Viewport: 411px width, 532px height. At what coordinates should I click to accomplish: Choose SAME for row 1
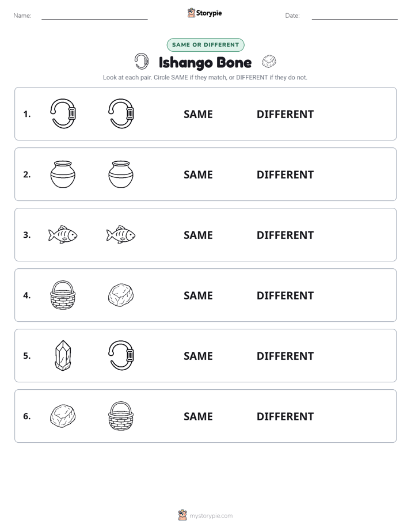click(x=198, y=115)
